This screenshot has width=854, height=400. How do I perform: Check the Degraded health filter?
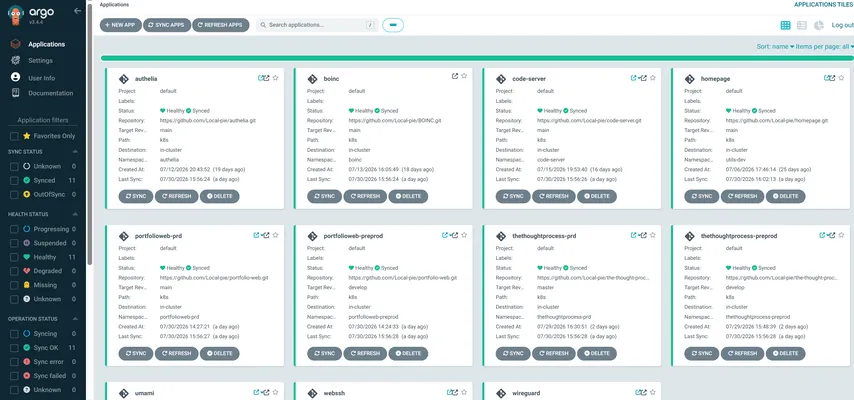tap(14, 271)
